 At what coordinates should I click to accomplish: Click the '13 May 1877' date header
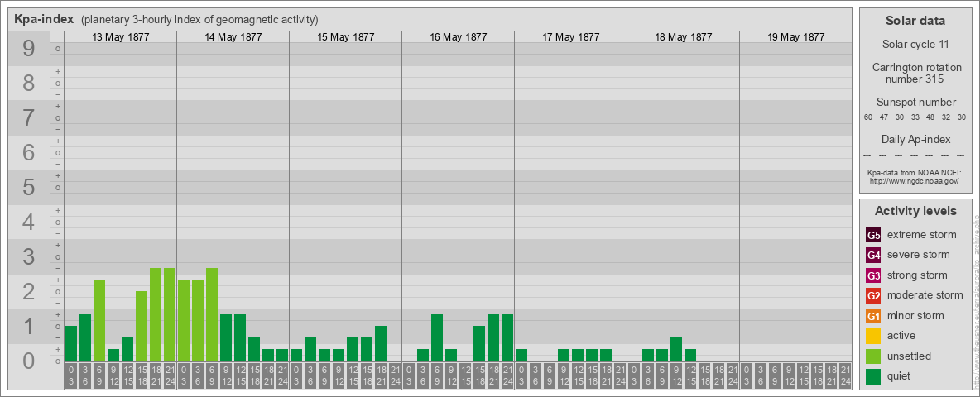click(x=121, y=37)
